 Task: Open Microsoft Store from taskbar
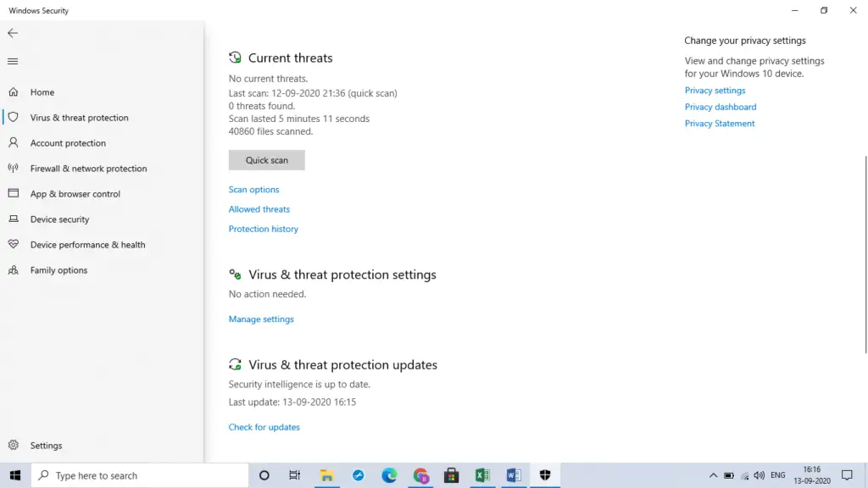[x=452, y=475]
